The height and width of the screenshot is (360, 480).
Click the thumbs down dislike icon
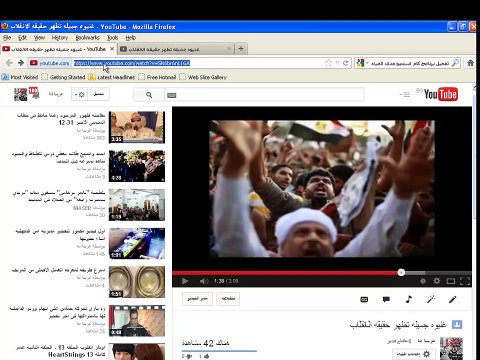(x=190, y=356)
